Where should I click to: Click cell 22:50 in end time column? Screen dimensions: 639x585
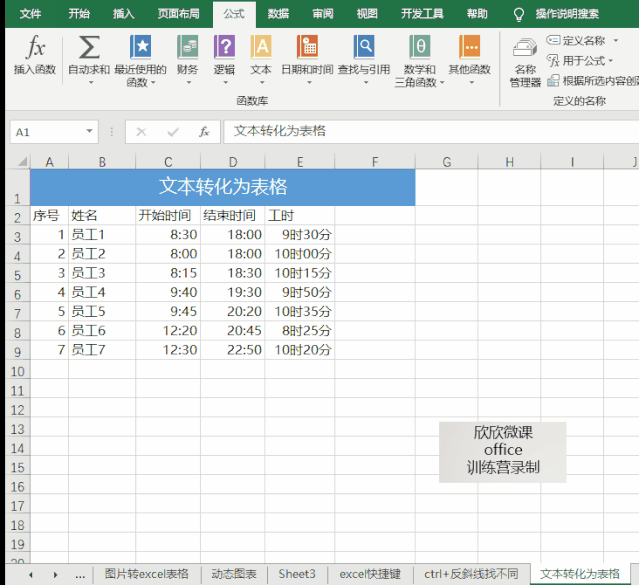(232, 350)
